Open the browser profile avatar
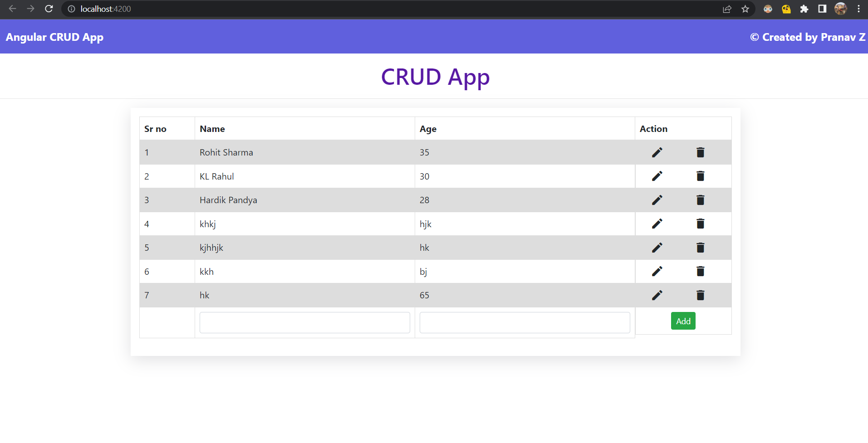Viewport: 868px width, 443px height. pyautogui.click(x=840, y=9)
